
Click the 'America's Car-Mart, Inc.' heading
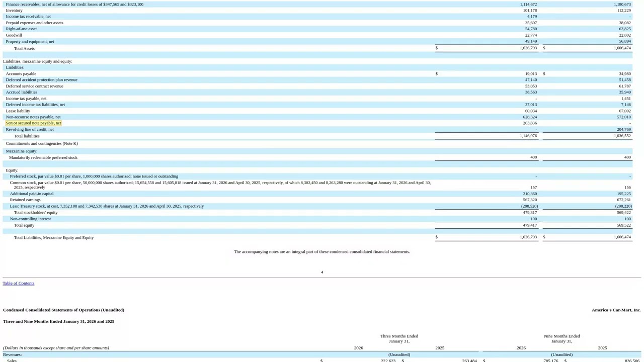[x=616, y=310]
